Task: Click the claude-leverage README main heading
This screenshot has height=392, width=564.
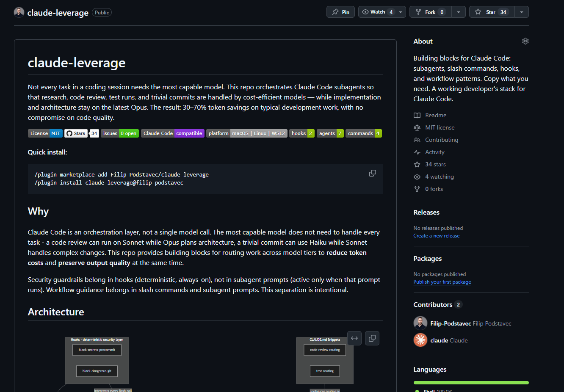Action: 77,63
